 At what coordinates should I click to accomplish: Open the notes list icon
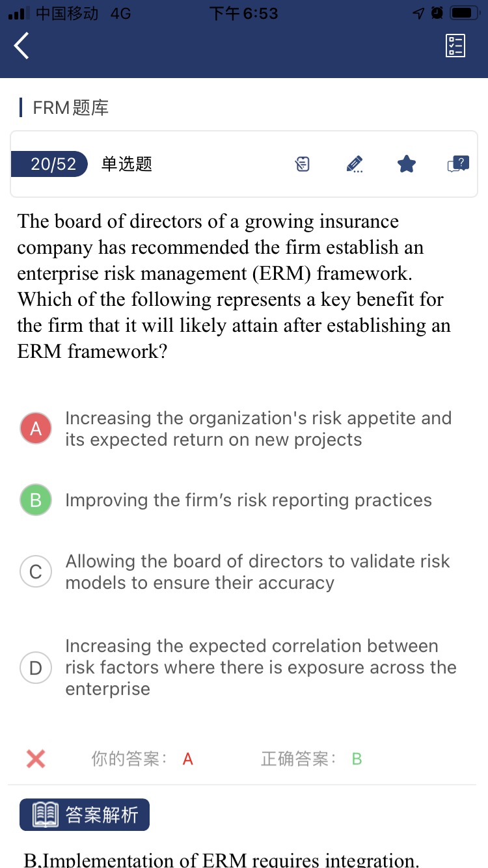[303, 164]
